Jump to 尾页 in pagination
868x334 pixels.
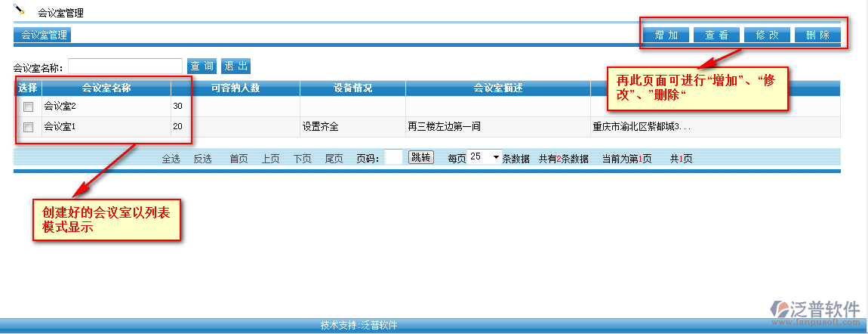pos(334,159)
